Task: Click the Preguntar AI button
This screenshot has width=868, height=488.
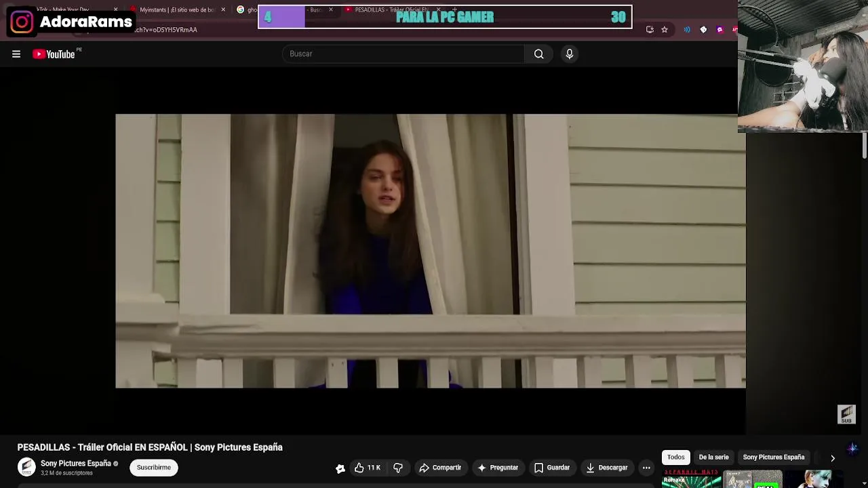Action: click(x=498, y=468)
